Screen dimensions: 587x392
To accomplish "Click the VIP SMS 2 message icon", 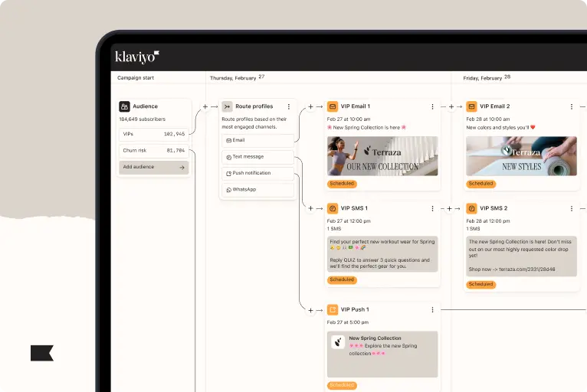I will click(x=472, y=208).
